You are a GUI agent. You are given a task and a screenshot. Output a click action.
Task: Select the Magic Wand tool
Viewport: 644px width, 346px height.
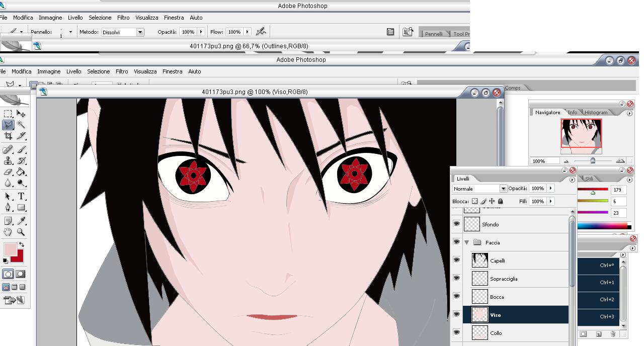pyautogui.click(x=21, y=124)
